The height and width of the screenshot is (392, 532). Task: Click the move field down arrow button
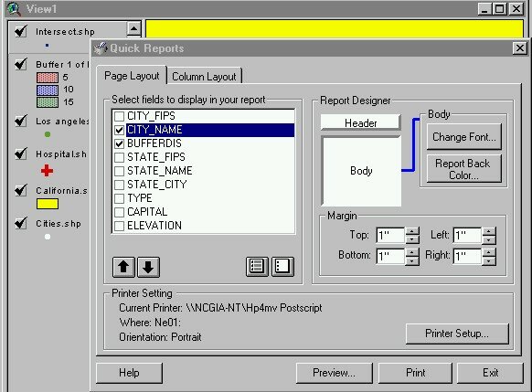[148, 267]
